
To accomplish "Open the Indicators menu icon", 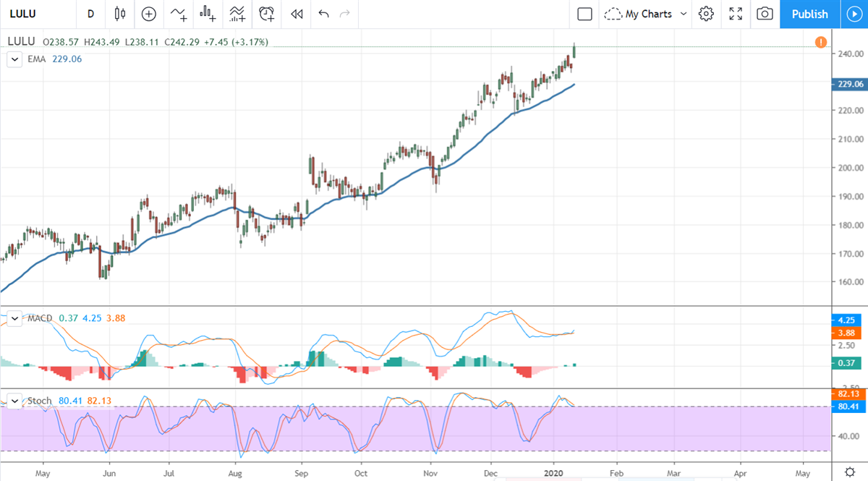I will point(178,14).
